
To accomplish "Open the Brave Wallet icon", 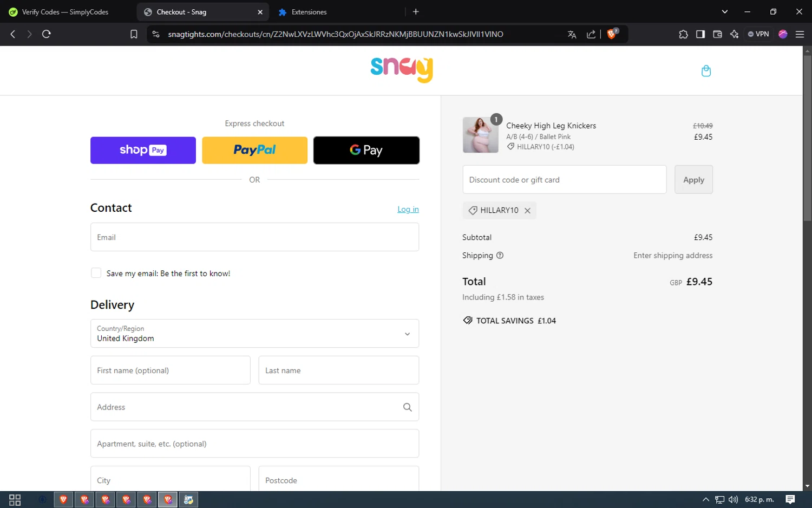I will tap(717, 34).
